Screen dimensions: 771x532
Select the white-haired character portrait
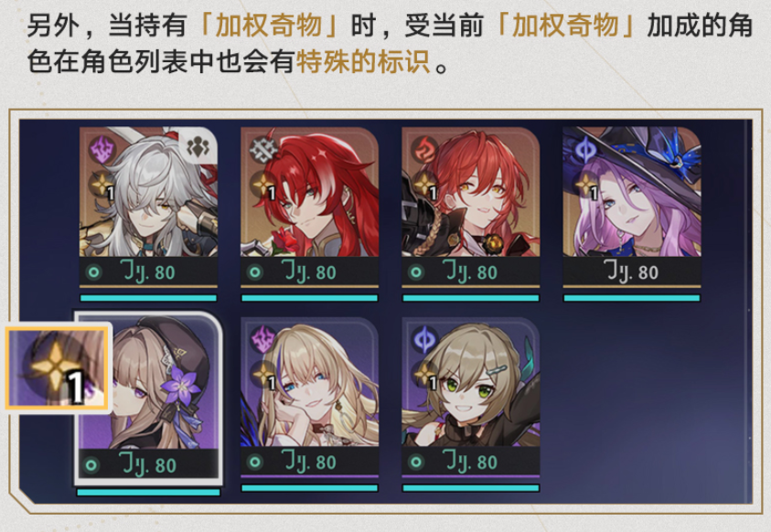pos(148,192)
